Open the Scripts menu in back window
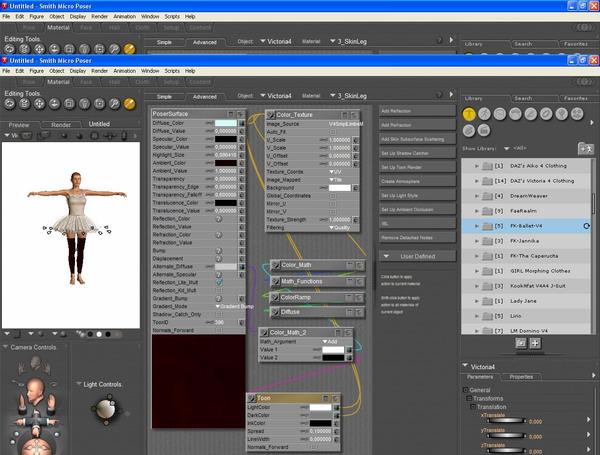This screenshot has height=455, width=600. tap(172, 16)
